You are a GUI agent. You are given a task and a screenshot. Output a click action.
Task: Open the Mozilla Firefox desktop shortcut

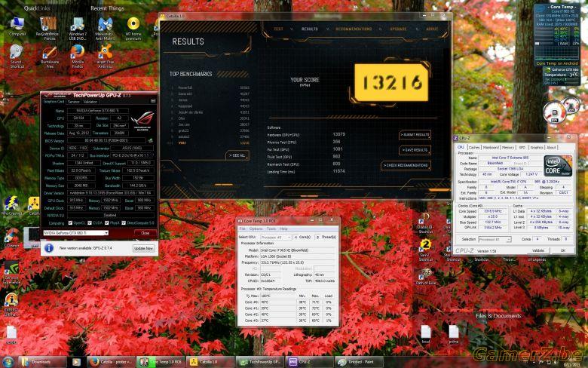(78, 57)
